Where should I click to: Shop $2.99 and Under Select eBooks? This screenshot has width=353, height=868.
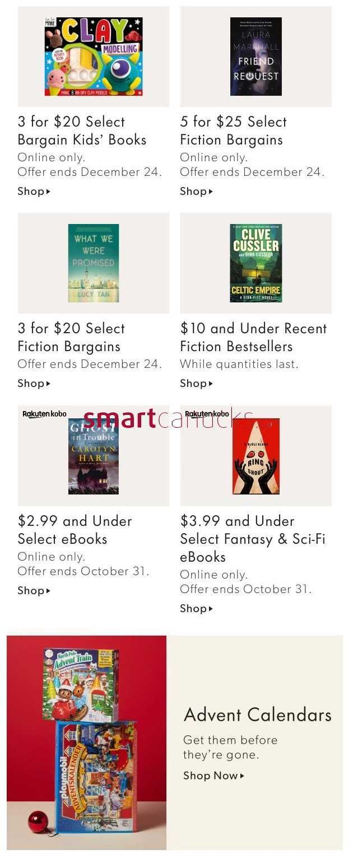coord(34,591)
